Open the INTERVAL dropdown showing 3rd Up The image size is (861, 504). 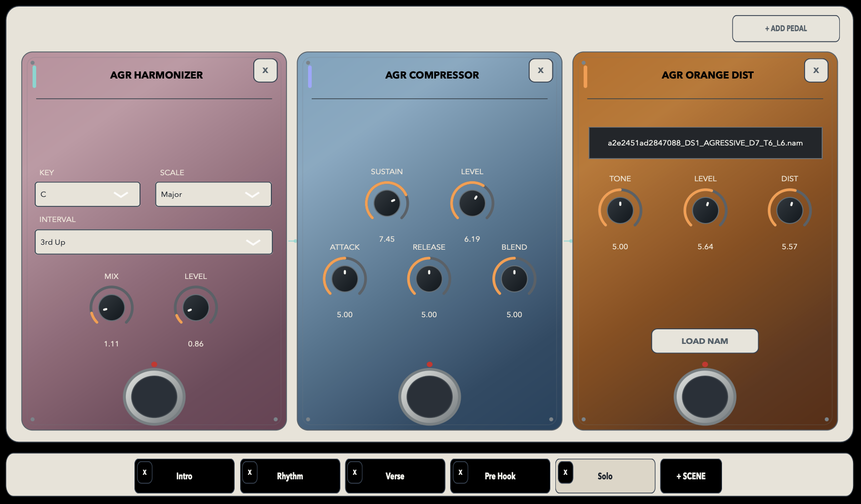tap(154, 242)
